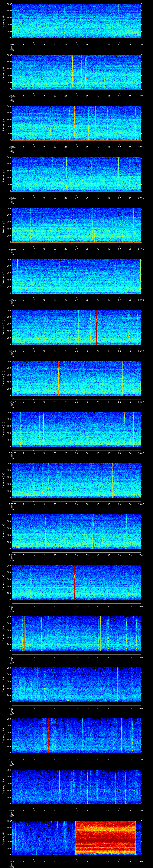This screenshot has height=868, width=153.
Task: Select the 19:31:00 time axis label
Action: point(12,810)
